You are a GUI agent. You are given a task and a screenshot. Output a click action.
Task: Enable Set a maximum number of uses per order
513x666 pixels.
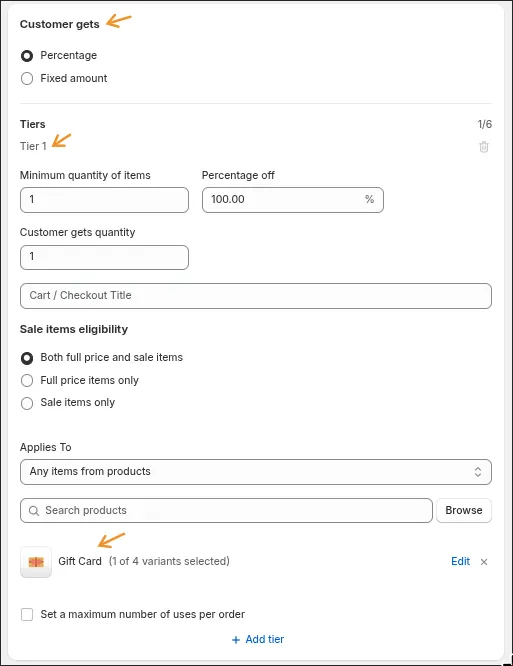27,615
